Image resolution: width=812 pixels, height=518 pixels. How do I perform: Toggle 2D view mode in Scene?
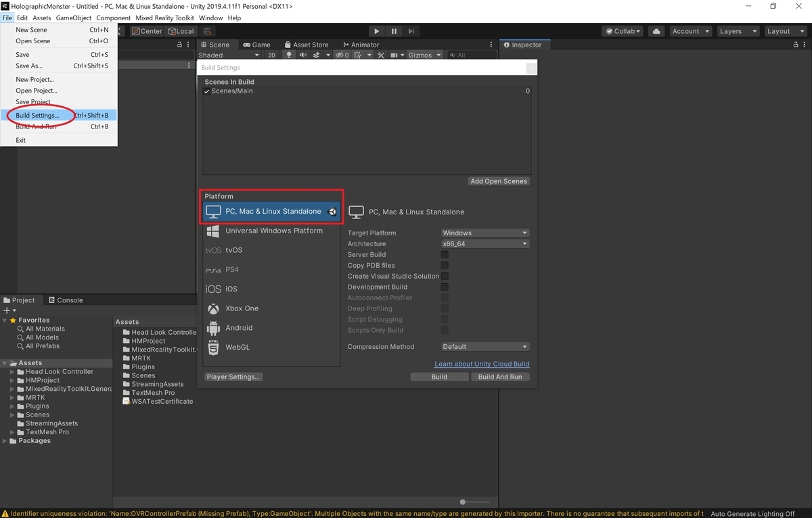[x=271, y=55]
